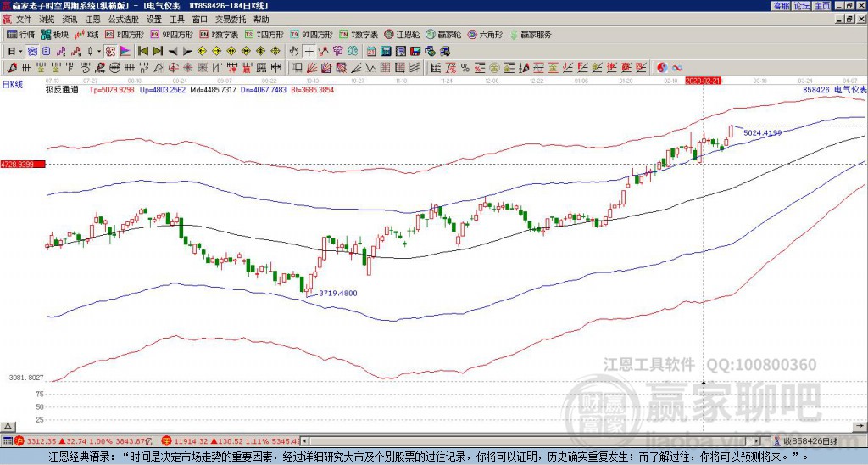
Task: Click the 858426 电气仪表 stock label
Action: (x=833, y=89)
